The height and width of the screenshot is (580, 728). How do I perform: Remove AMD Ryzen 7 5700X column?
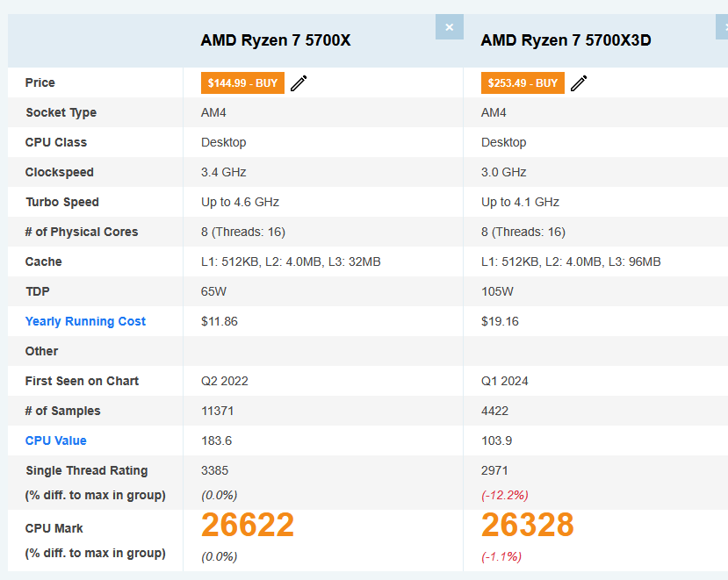coord(449,27)
